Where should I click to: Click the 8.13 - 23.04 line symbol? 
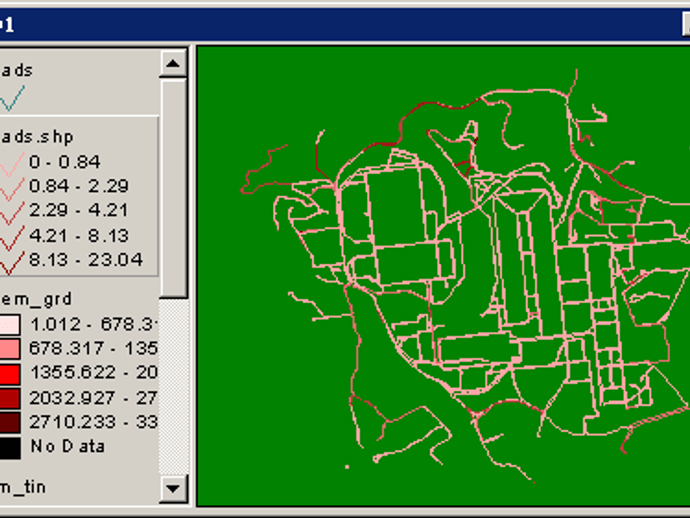pos(11,262)
